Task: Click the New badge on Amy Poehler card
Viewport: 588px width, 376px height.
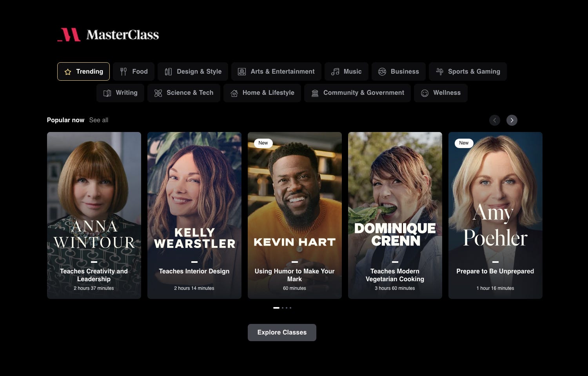Action: coord(464,143)
